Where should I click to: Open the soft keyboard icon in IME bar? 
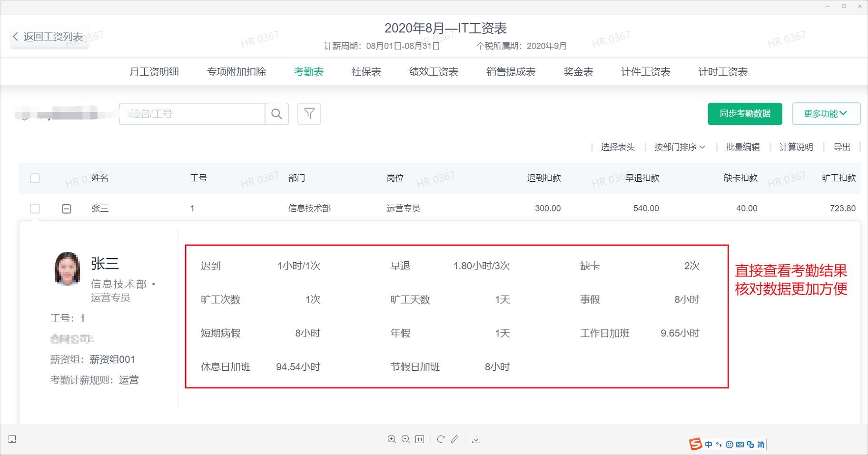(740, 445)
